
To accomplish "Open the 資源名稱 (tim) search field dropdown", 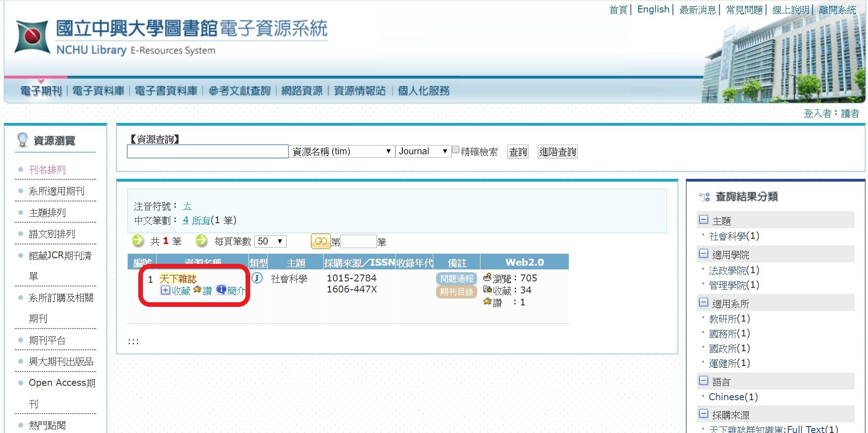I will pyautogui.click(x=342, y=152).
